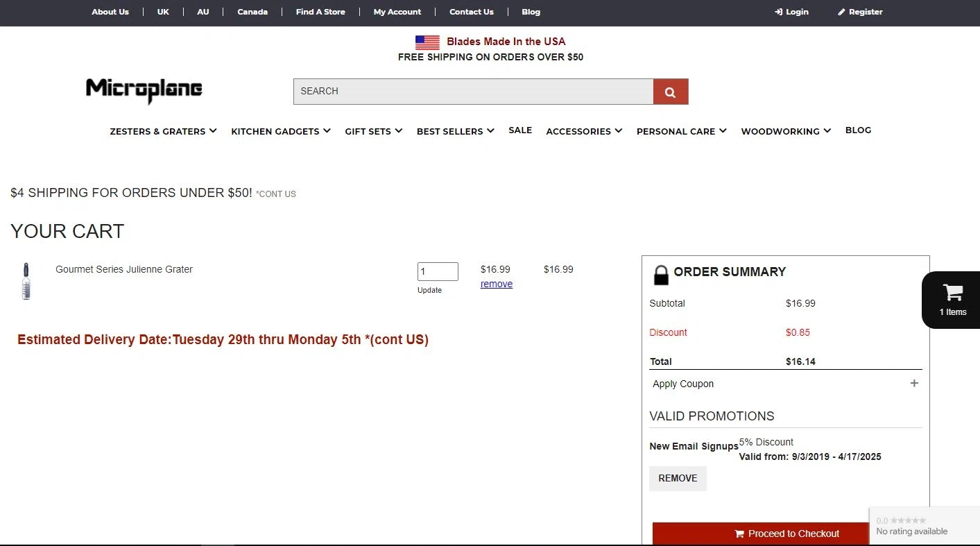
Task: Click the search magnifier button
Action: click(670, 92)
